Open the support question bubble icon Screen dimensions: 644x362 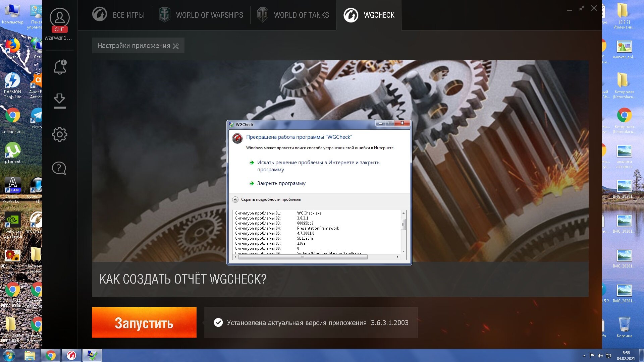coord(59,168)
